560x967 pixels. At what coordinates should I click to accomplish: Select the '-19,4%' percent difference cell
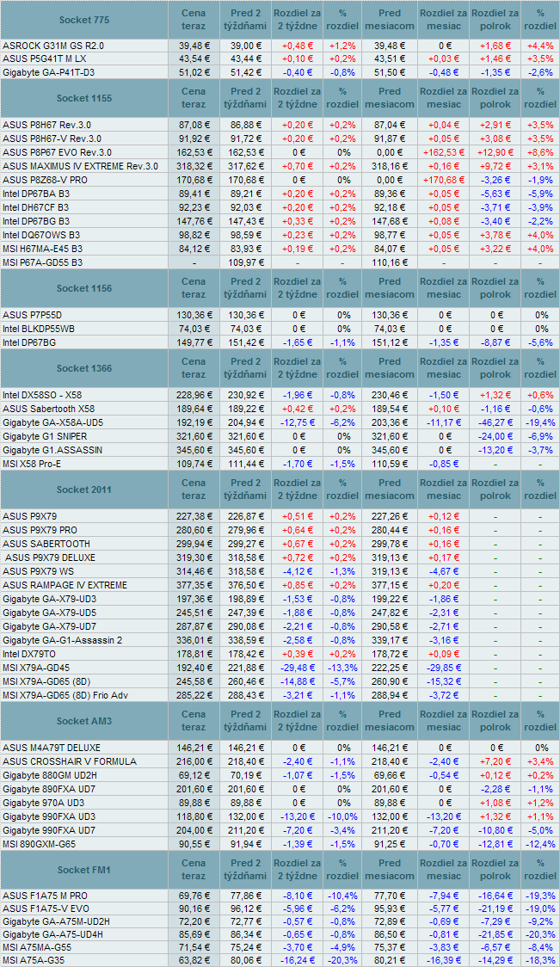(540, 422)
